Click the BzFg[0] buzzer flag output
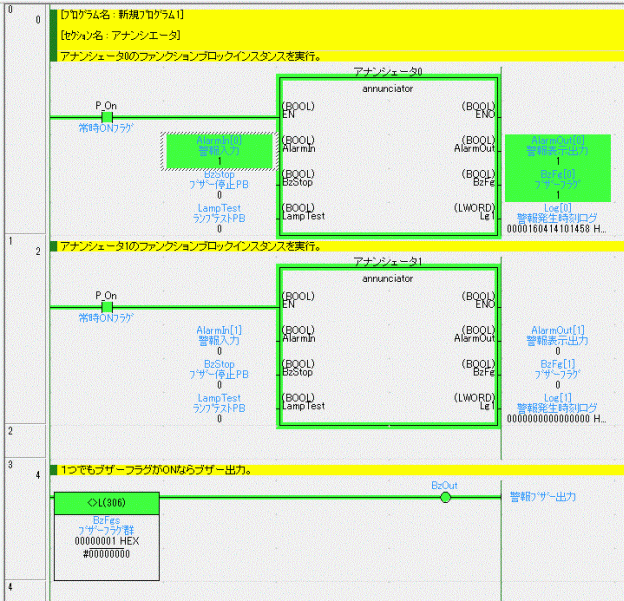 [558, 184]
